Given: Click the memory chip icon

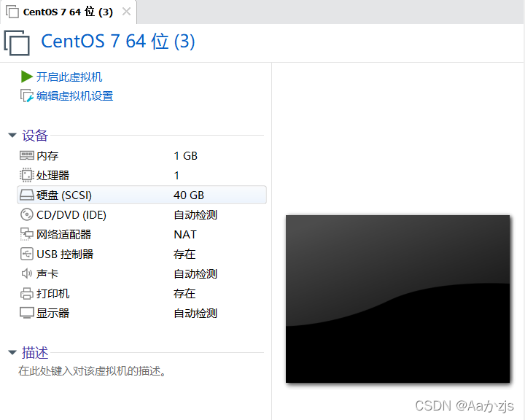Looking at the screenshot, I should point(27,155).
